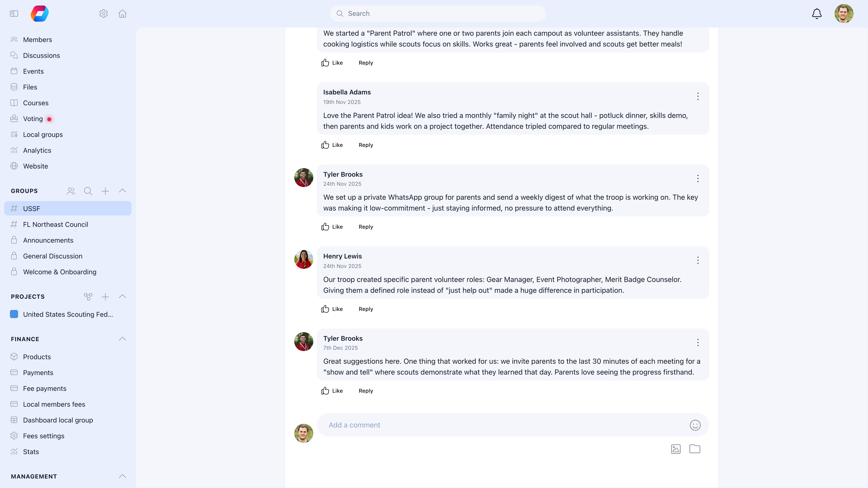
Task: Open the FL Northeast Council group
Action: (56, 224)
